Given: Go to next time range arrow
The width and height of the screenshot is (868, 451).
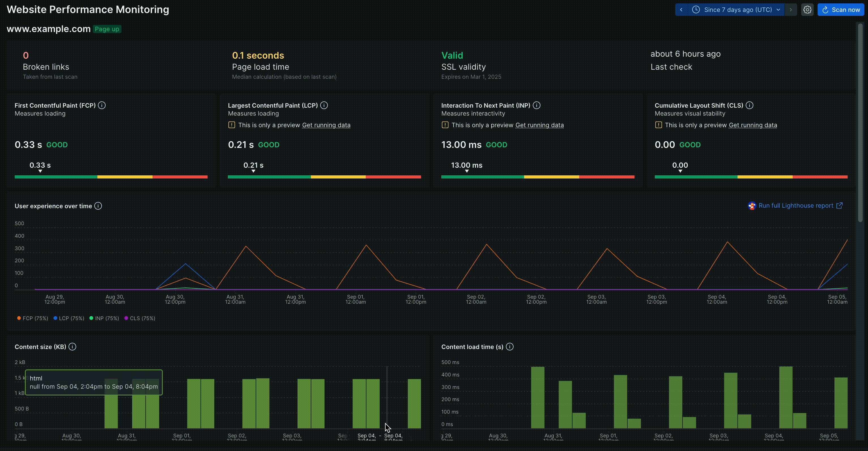Looking at the screenshot, I should 790,10.
